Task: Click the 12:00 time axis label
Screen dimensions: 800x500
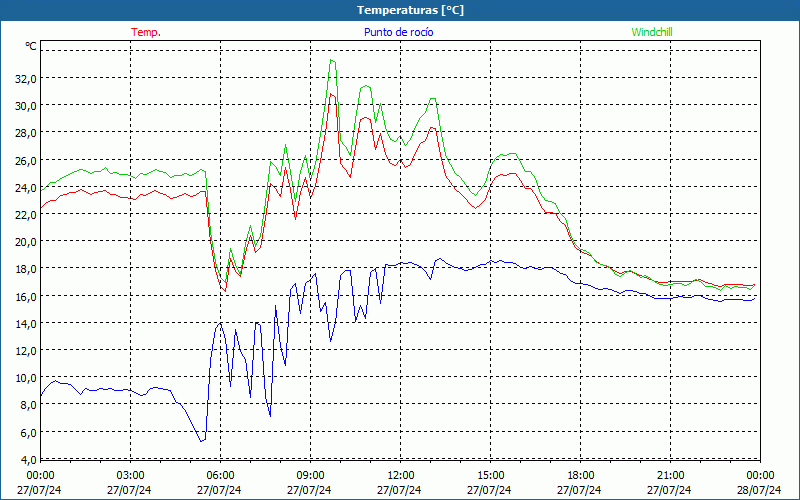Action: pos(401,476)
